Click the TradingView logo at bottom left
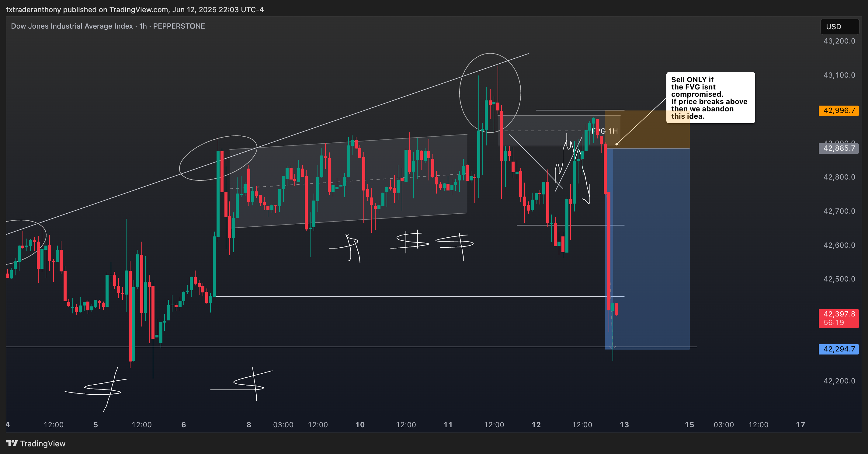This screenshot has width=868, height=454. pyautogui.click(x=36, y=443)
